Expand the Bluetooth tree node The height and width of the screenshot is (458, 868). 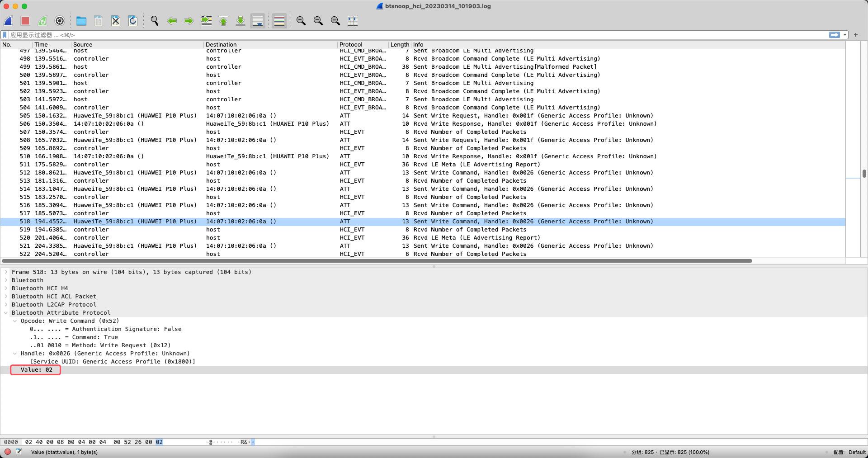pyautogui.click(x=6, y=280)
